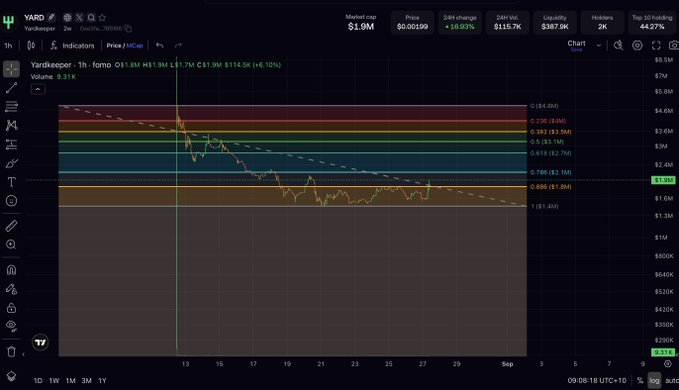Open the YARD X profile link
This screenshot has width=679, height=390.
point(79,18)
